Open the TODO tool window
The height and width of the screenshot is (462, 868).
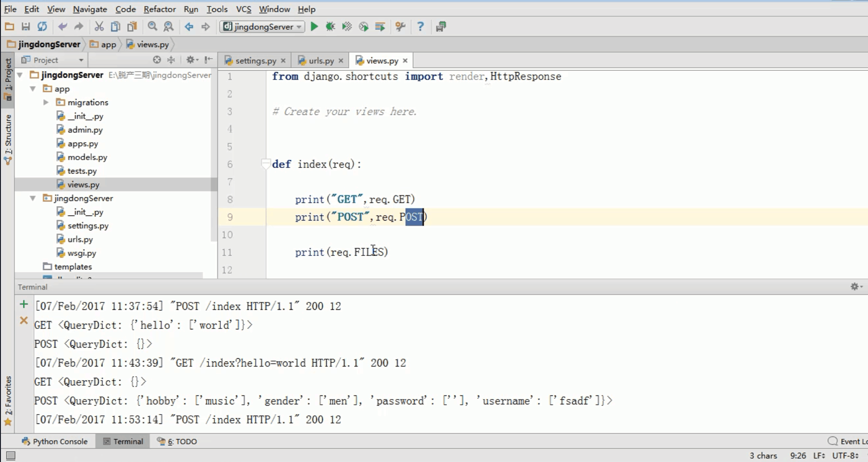coord(177,441)
